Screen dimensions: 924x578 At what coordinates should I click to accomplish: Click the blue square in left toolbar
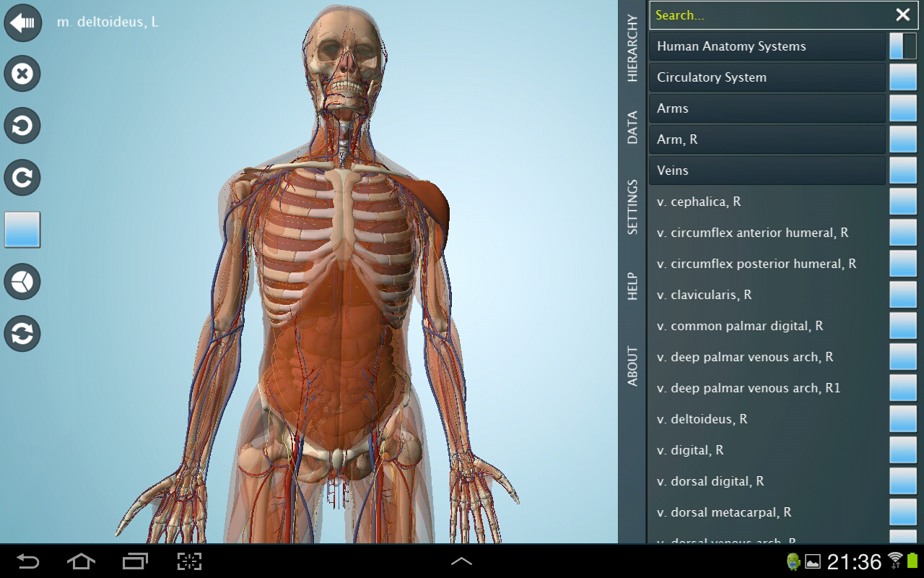pyautogui.click(x=22, y=230)
